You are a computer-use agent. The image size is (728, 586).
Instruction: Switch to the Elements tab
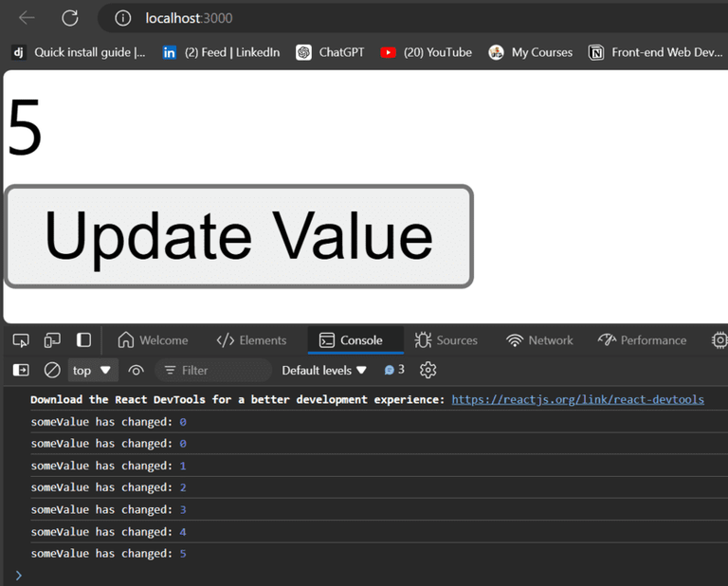tap(251, 340)
